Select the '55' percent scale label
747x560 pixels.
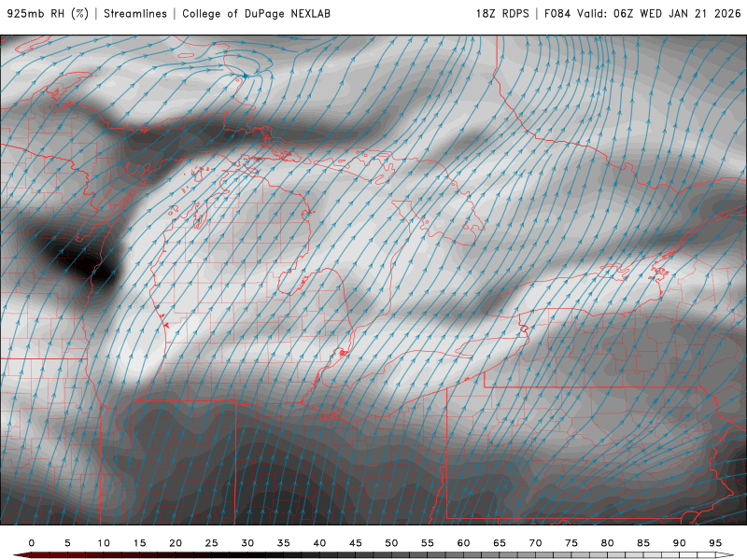click(428, 543)
